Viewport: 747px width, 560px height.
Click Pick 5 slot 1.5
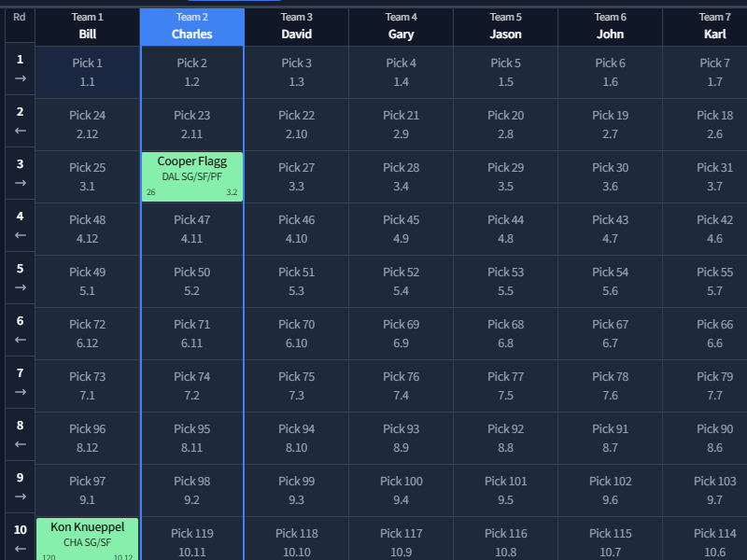click(505, 73)
